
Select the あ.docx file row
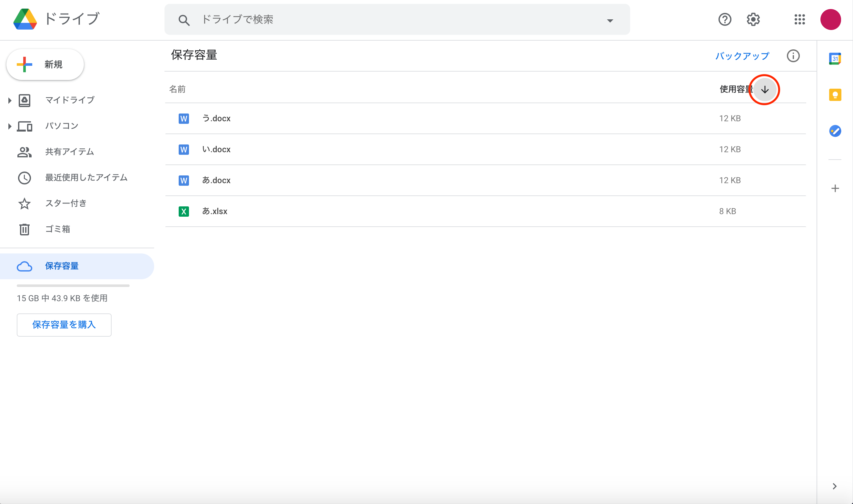(485, 180)
